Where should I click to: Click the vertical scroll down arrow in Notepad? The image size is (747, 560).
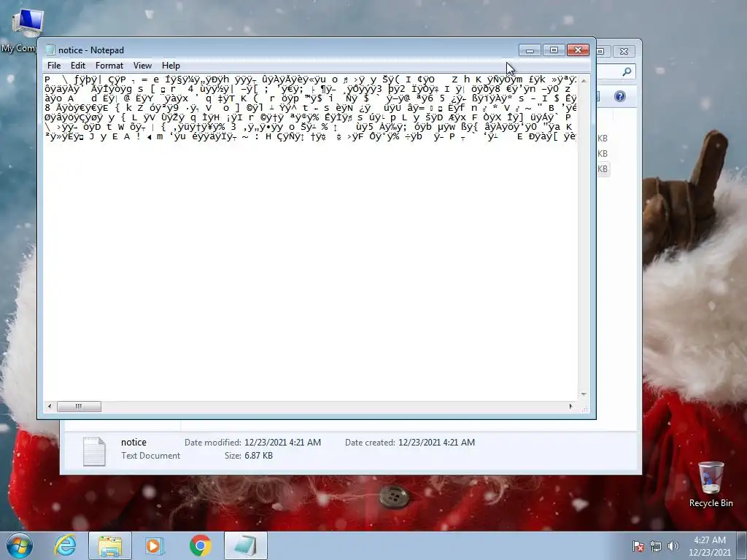pos(584,394)
